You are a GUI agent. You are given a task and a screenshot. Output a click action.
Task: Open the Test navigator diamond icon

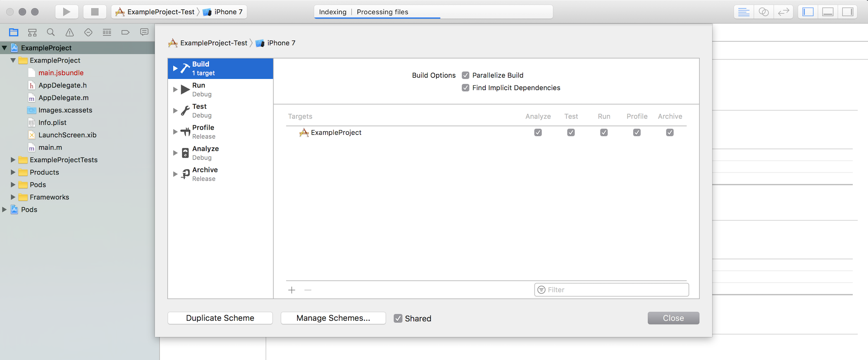click(x=88, y=32)
